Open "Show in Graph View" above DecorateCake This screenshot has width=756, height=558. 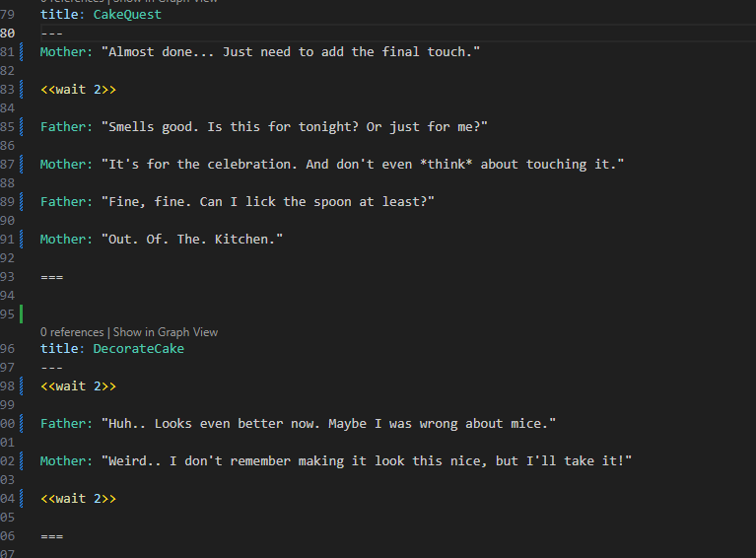[166, 332]
